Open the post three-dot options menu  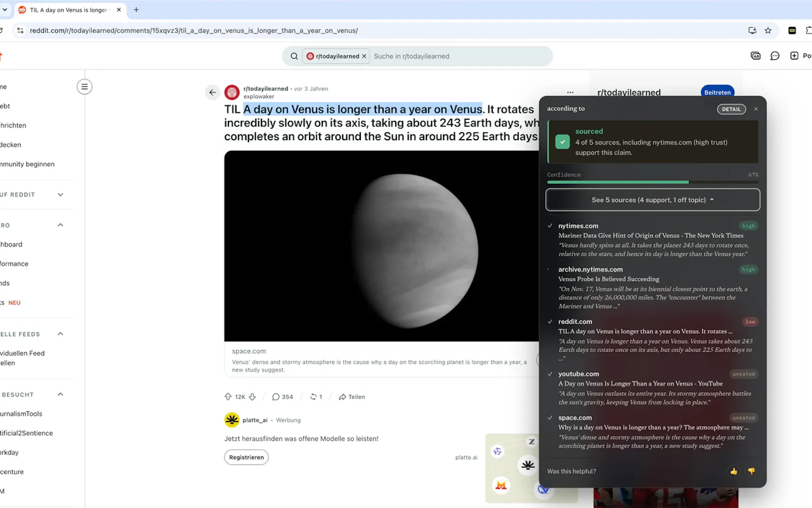[570, 92]
